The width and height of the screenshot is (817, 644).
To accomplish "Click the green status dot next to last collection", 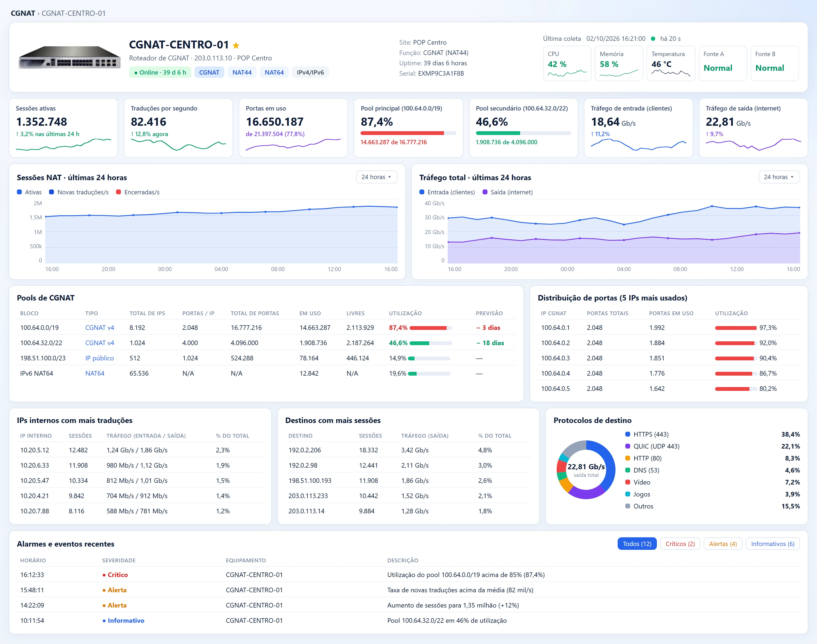I will coord(653,38).
